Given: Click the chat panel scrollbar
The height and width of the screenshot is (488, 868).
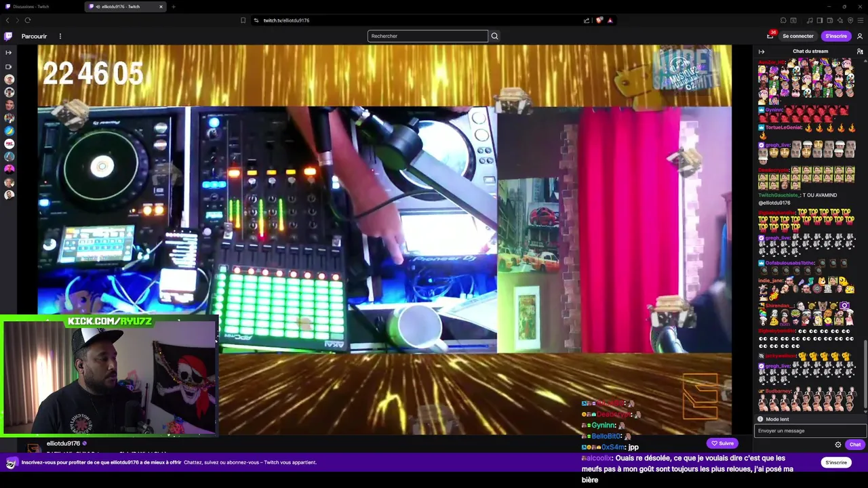Looking at the screenshot, I should (x=866, y=373).
